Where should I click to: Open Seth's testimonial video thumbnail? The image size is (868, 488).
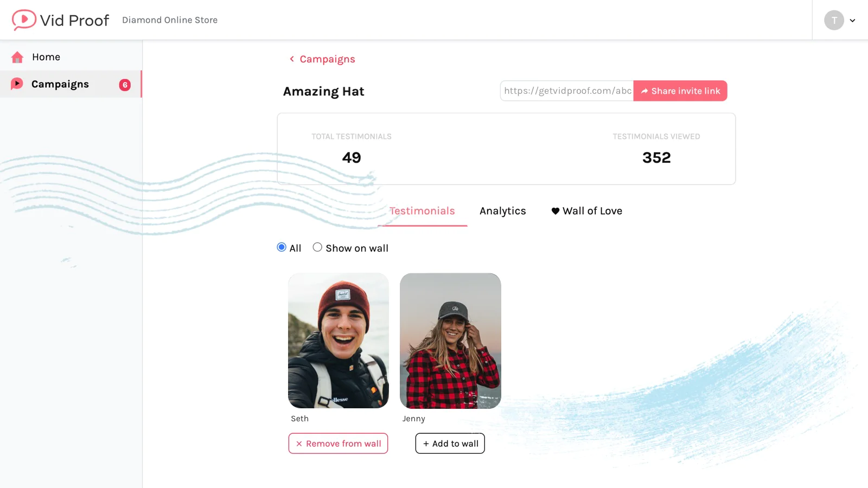(339, 341)
